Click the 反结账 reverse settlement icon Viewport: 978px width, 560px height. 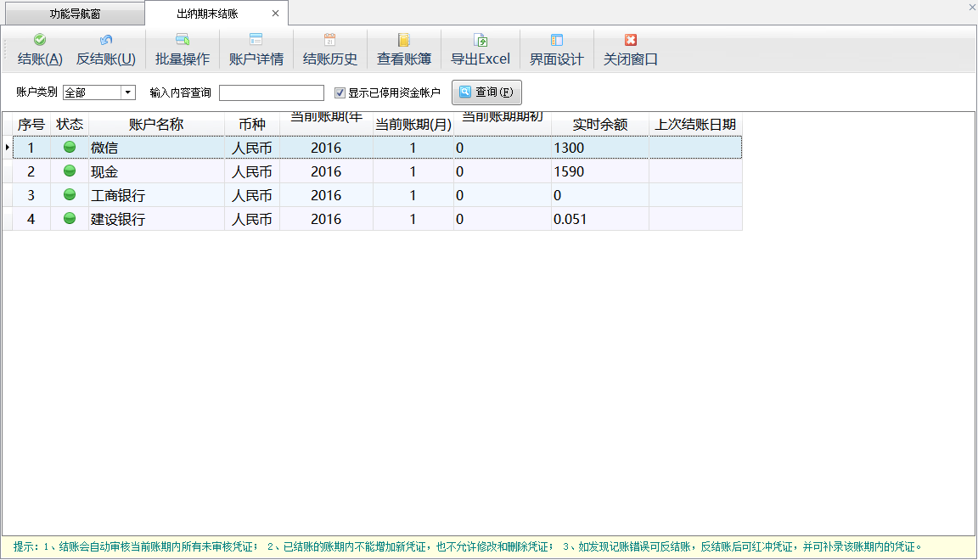tap(106, 40)
